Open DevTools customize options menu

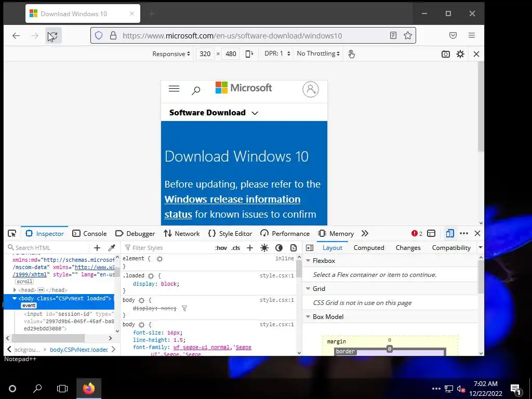tap(464, 233)
